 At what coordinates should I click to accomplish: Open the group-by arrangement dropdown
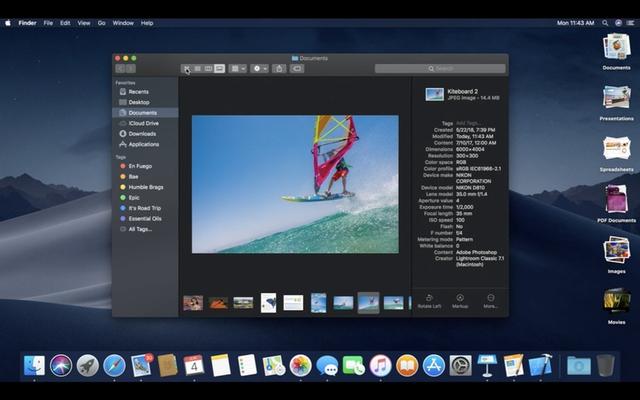(238, 69)
